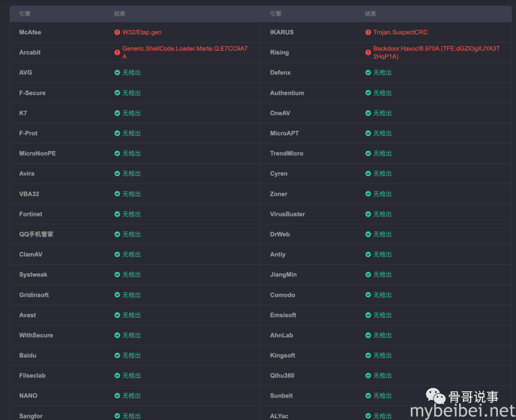Click the green check icon for K7
The image size is (516, 420).
point(117,113)
